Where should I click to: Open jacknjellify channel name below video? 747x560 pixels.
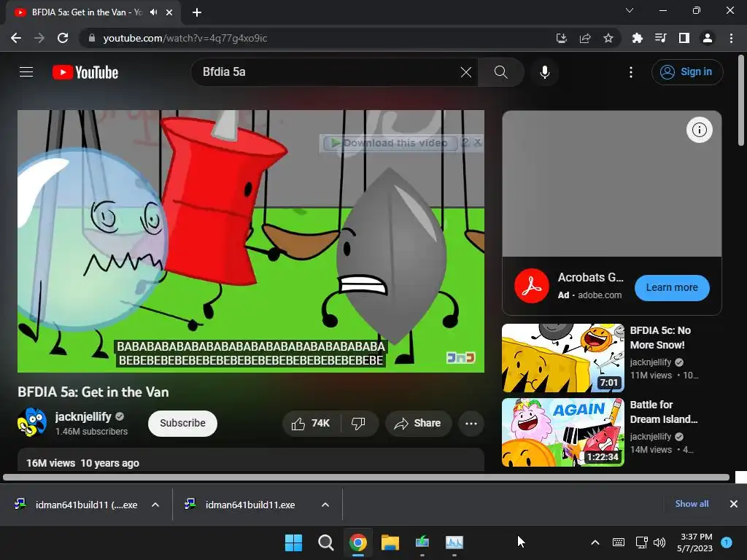pyautogui.click(x=83, y=416)
